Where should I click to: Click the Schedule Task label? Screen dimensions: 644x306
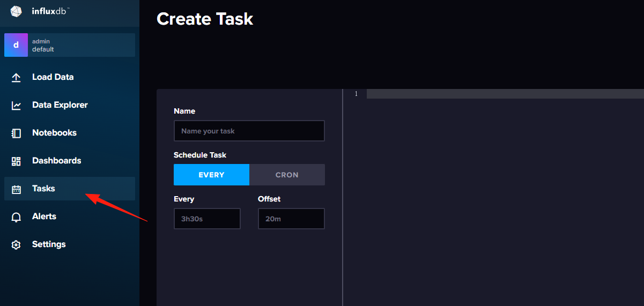click(x=200, y=155)
